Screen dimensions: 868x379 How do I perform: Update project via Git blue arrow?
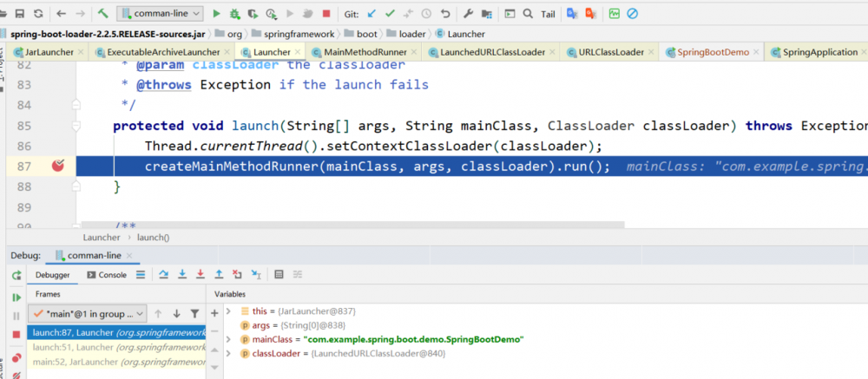coord(372,13)
